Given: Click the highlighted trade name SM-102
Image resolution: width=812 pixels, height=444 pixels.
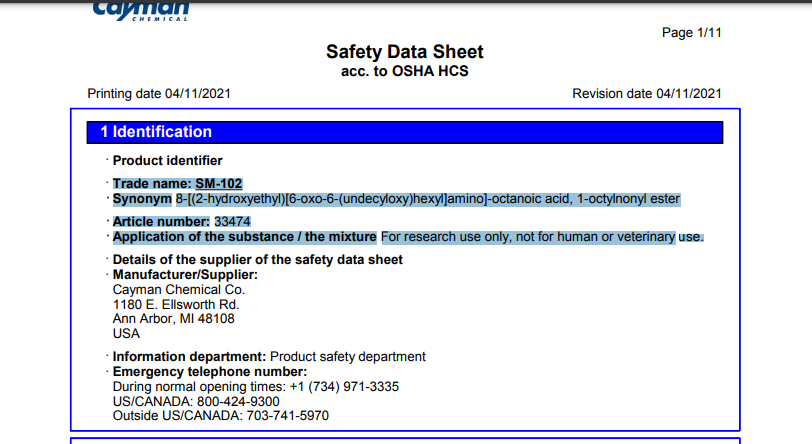Looking at the screenshot, I should (218, 183).
